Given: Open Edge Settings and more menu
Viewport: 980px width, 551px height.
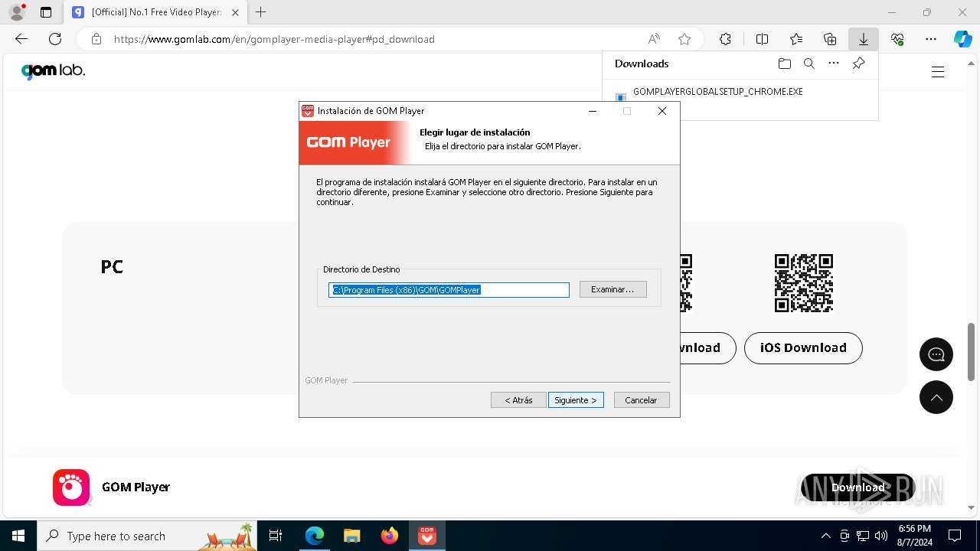Looking at the screenshot, I should 931,39.
